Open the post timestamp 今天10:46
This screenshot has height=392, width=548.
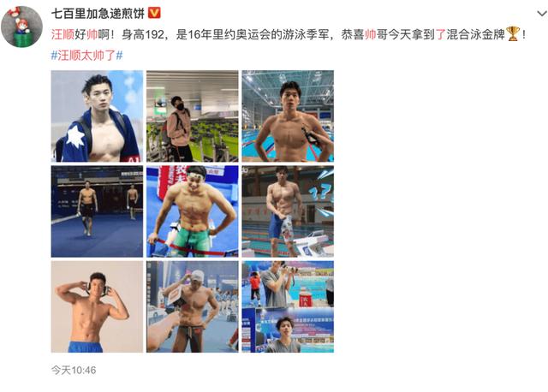pos(74,370)
